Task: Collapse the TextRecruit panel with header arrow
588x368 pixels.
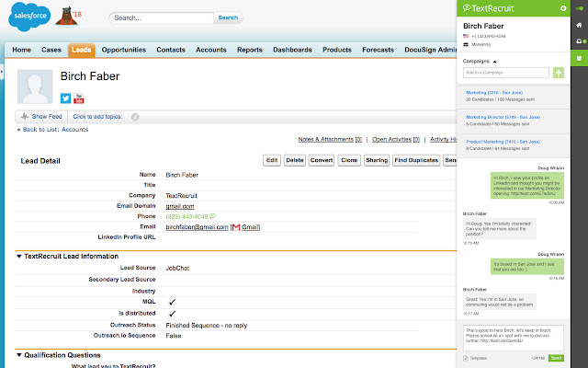Action: [563, 8]
